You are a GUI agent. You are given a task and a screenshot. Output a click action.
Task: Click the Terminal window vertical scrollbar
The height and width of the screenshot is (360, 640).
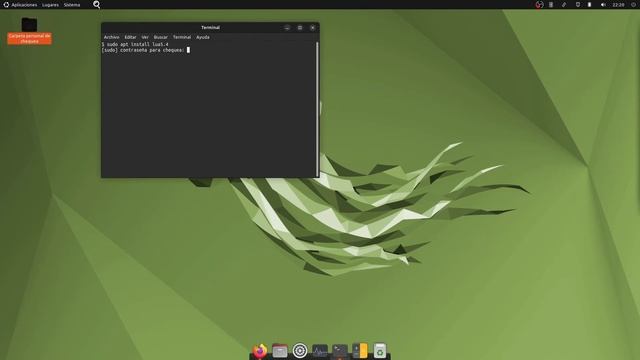point(317,109)
